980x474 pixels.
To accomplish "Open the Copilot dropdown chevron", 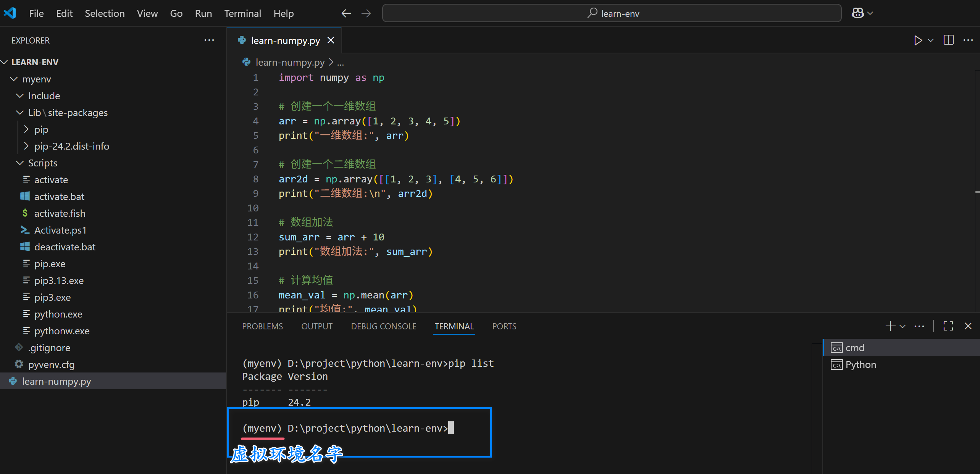I will pyautogui.click(x=870, y=13).
